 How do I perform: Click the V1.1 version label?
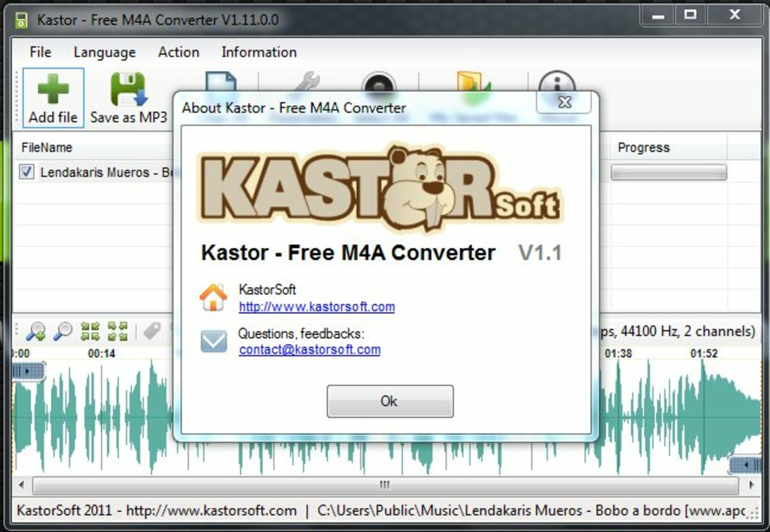540,253
